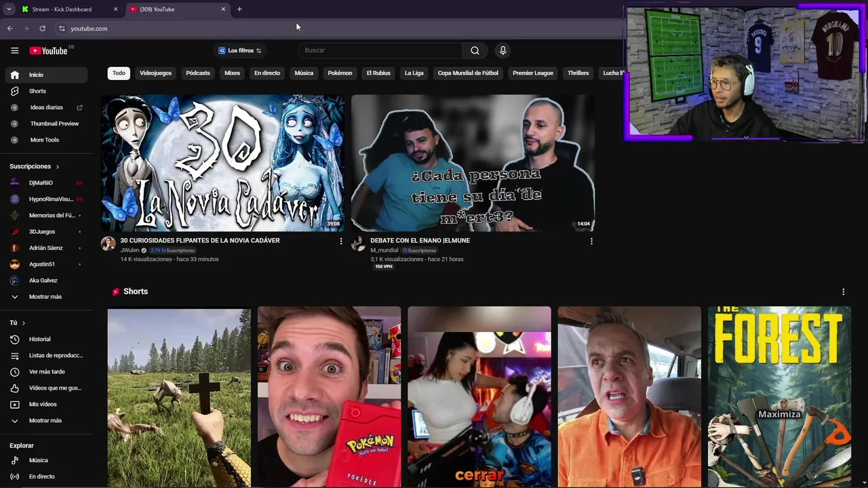The image size is (868, 488).
Task: Close the YouTube browser tab
Action: (223, 9)
